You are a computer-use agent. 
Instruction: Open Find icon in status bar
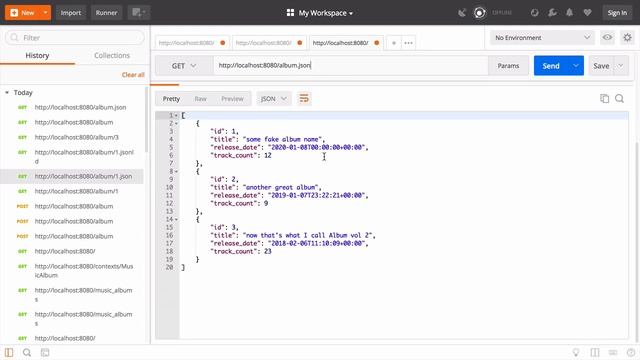(27, 352)
